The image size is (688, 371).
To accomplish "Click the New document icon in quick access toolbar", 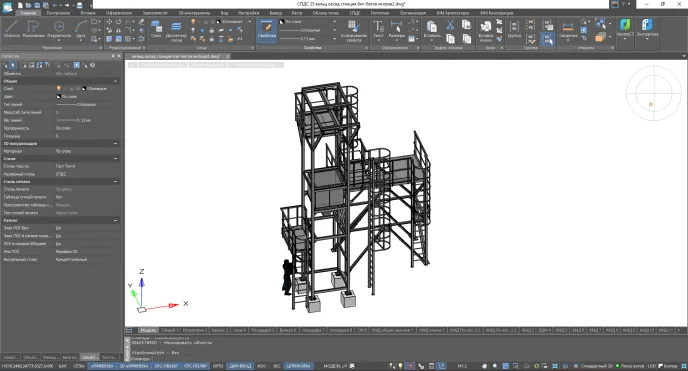I will point(20,5).
